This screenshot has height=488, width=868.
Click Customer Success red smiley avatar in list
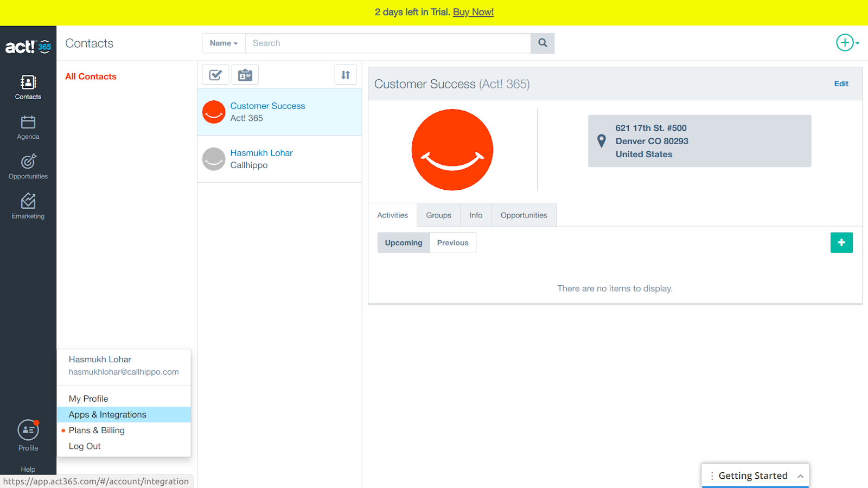214,112
